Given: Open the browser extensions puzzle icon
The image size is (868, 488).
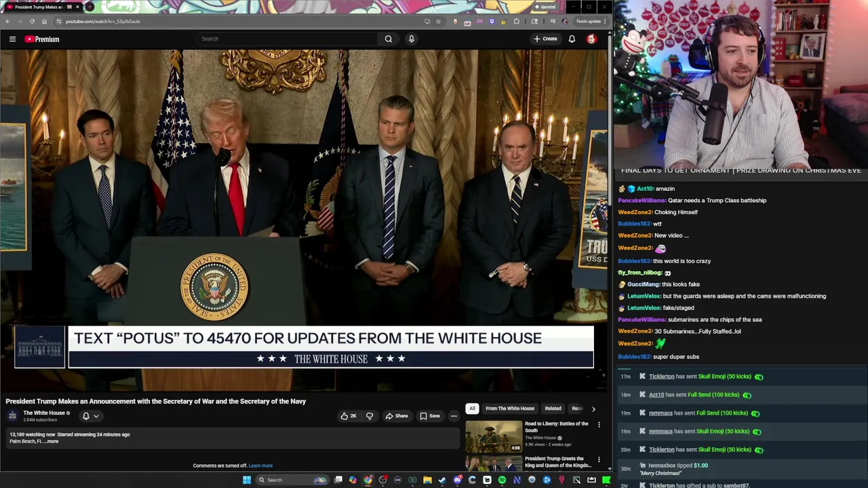Looking at the screenshot, I should (516, 22).
